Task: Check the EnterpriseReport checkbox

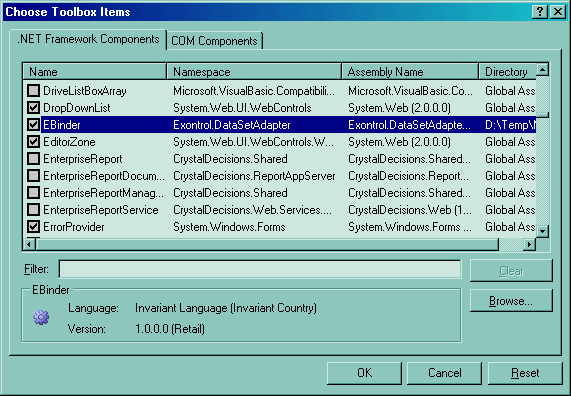Action: pos(34,159)
